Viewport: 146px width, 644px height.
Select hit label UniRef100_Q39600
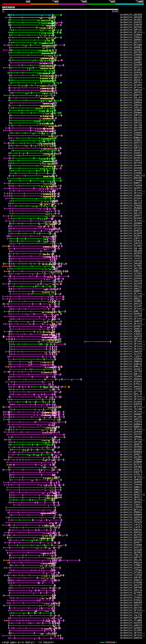pos(131,37)
